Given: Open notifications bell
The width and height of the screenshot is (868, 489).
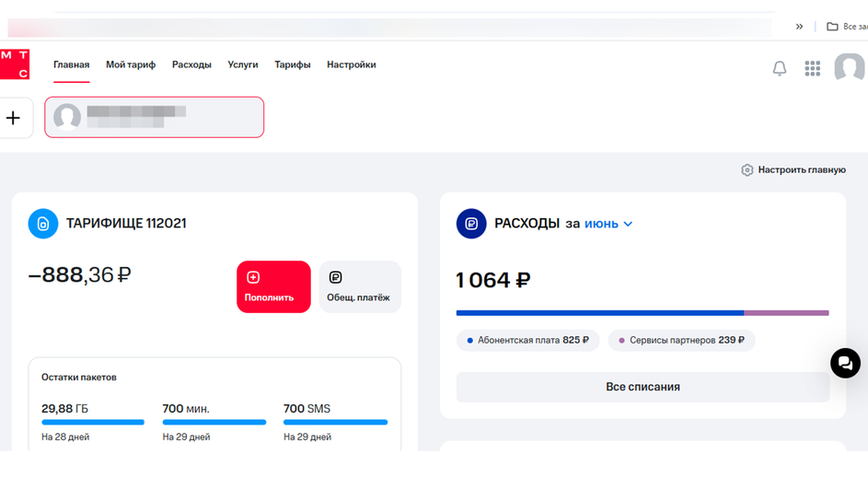Looking at the screenshot, I should tap(780, 68).
